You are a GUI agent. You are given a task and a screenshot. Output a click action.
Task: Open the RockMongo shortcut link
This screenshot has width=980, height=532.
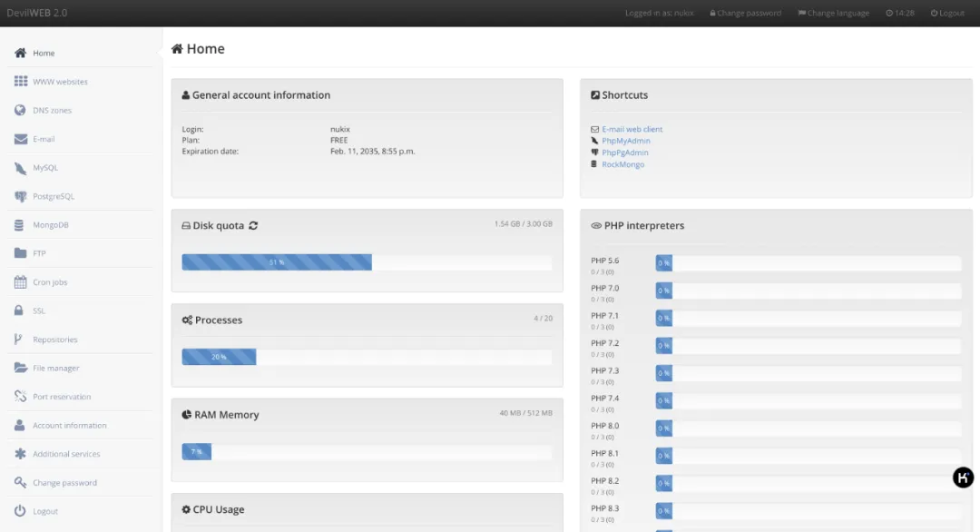[x=622, y=164]
